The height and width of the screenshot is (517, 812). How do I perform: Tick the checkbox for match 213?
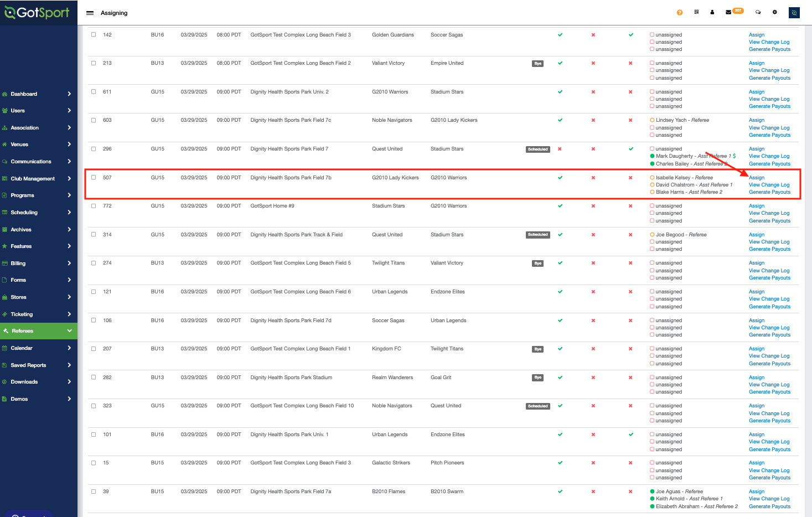(94, 63)
